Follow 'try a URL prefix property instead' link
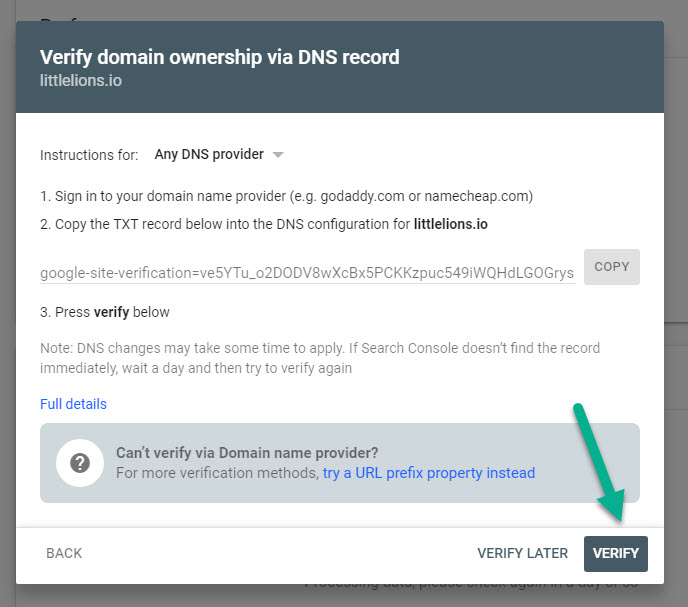688x607 pixels. coord(428,473)
